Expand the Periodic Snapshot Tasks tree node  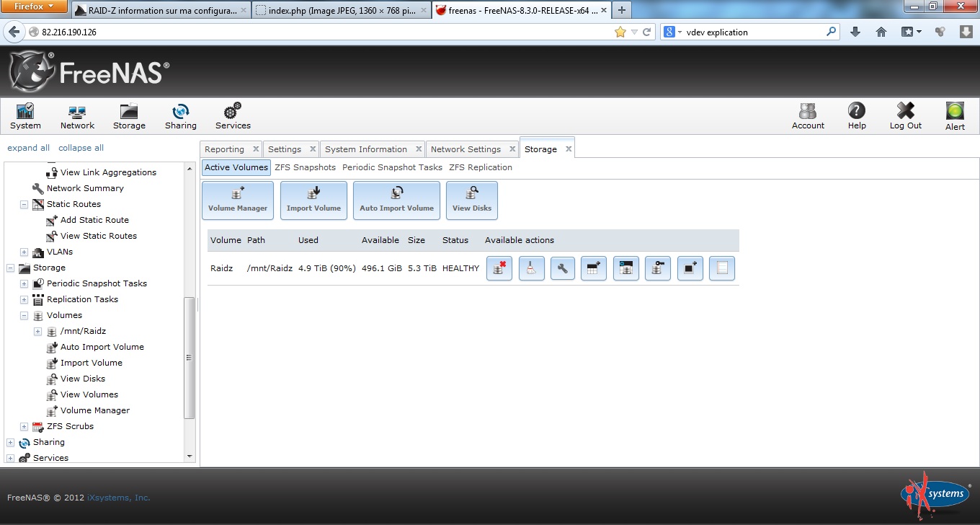[x=24, y=283]
